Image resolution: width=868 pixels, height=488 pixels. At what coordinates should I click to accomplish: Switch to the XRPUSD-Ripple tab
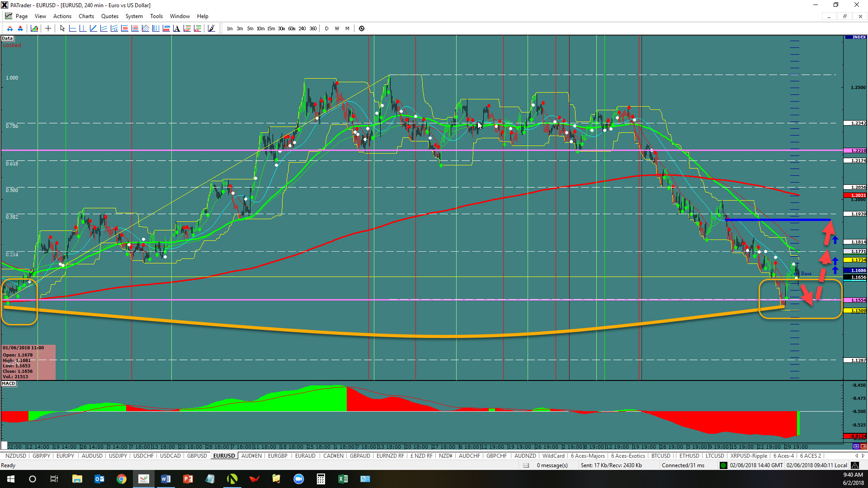pyautogui.click(x=749, y=456)
